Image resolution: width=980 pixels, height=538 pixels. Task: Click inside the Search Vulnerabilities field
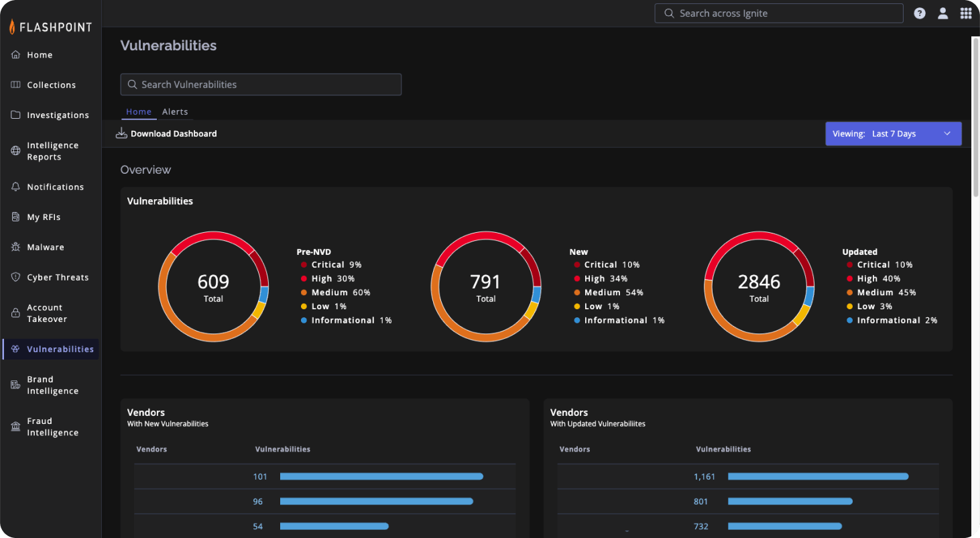261,85
